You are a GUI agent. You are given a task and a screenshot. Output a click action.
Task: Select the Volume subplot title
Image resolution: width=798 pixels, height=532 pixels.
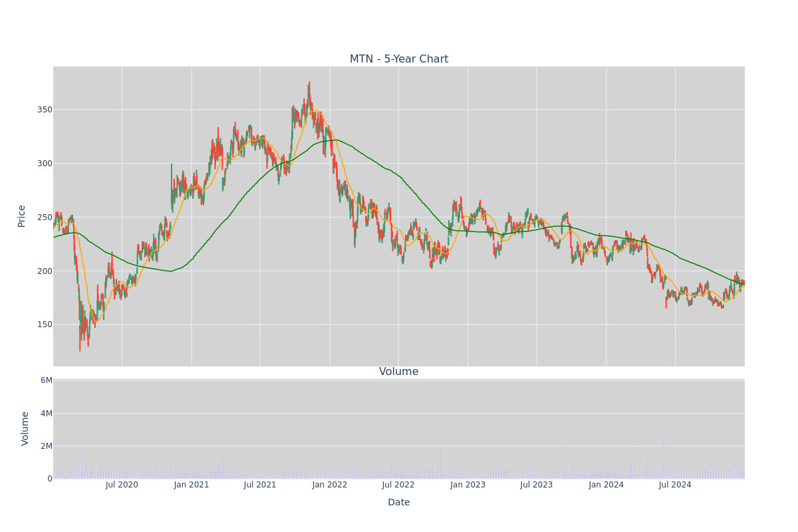[x=399, y=372]
